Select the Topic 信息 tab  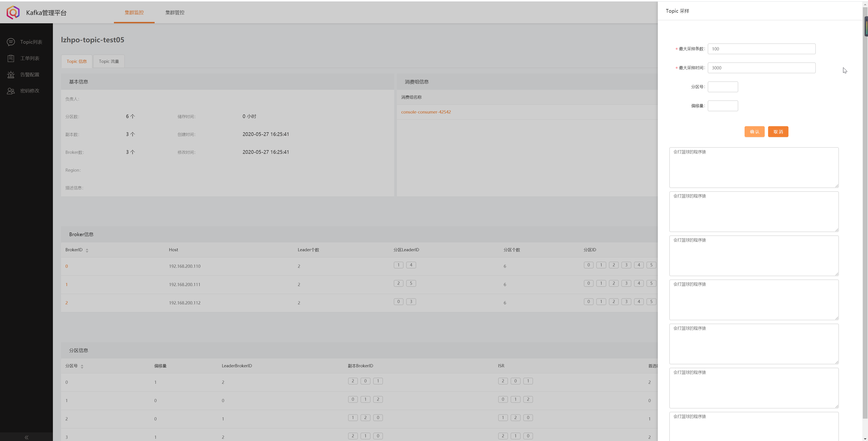click(x=76, y=61)
